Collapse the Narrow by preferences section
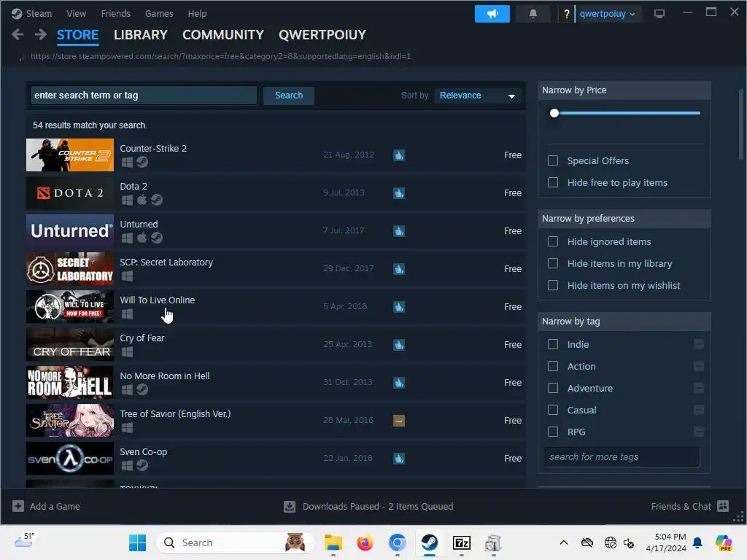 (x=624, y=219)
